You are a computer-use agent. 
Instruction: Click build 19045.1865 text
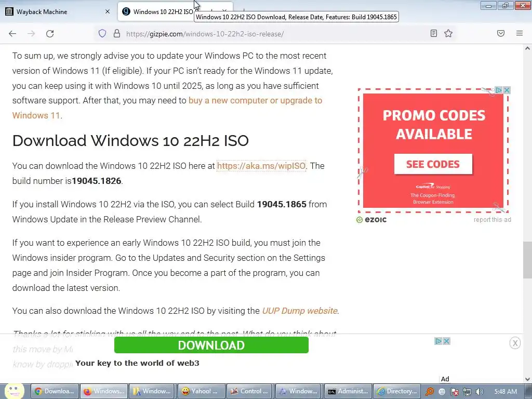pos(282,204)
